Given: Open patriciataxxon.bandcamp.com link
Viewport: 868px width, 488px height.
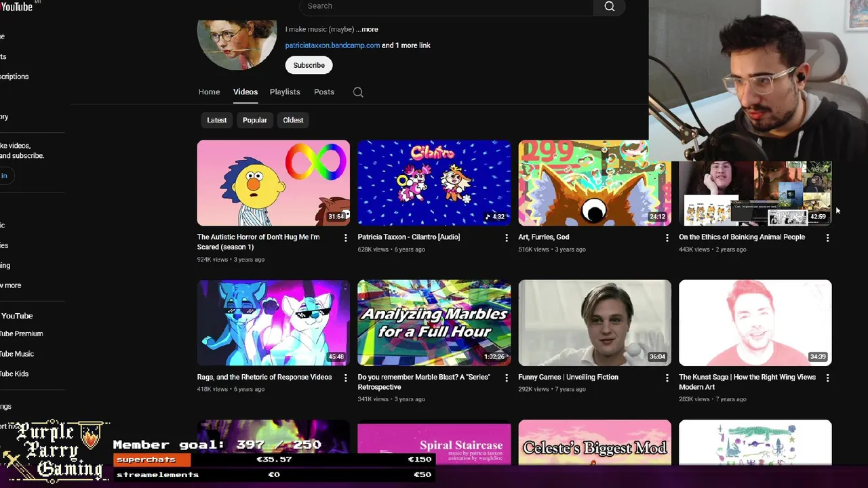Looking at the screenshot, I should coord(332,45).
